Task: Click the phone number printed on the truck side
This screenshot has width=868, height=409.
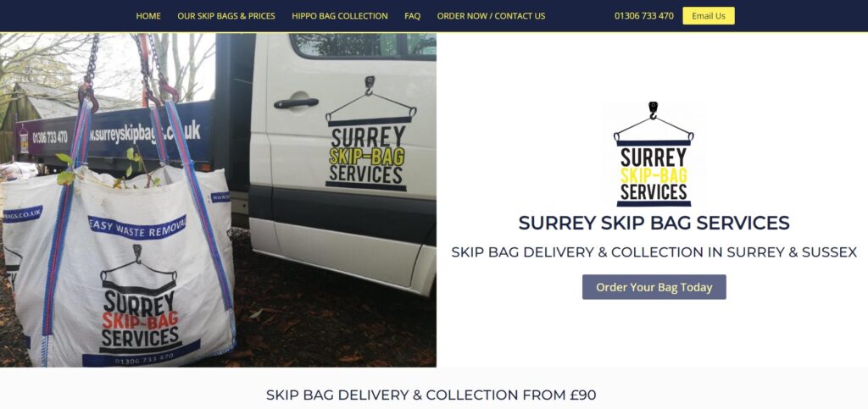Action: point(50,136)
